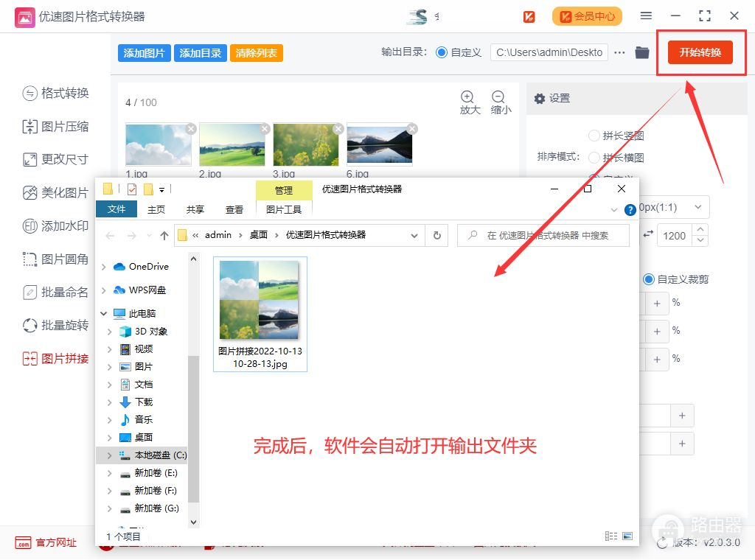Click the Explorer help question mark icon
The image size is (755, 560).
(x=630, y=210)
